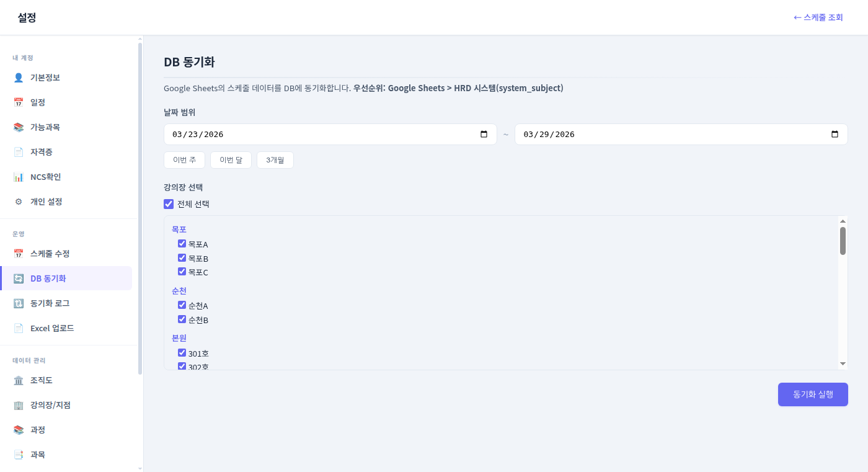The width and height of the screenshot is (868, 472).
Task: Toggle the 목포B checkbox off
Action: pyautogui.click(x=182, y=257)
